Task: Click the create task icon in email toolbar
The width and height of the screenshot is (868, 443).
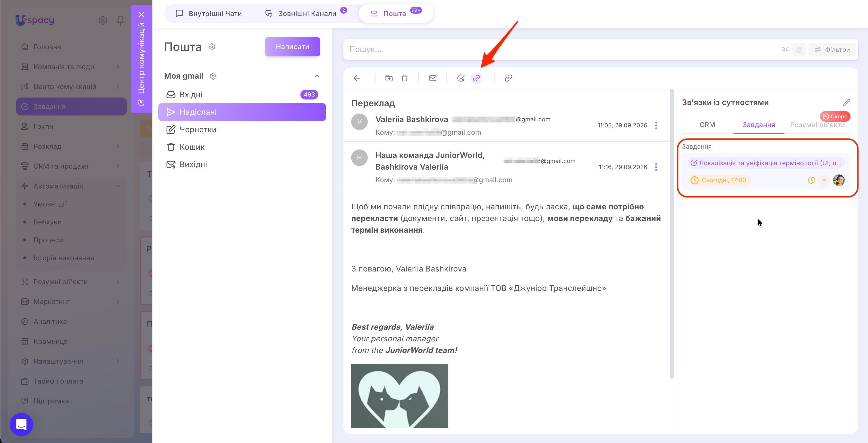Action: [461, 78]
